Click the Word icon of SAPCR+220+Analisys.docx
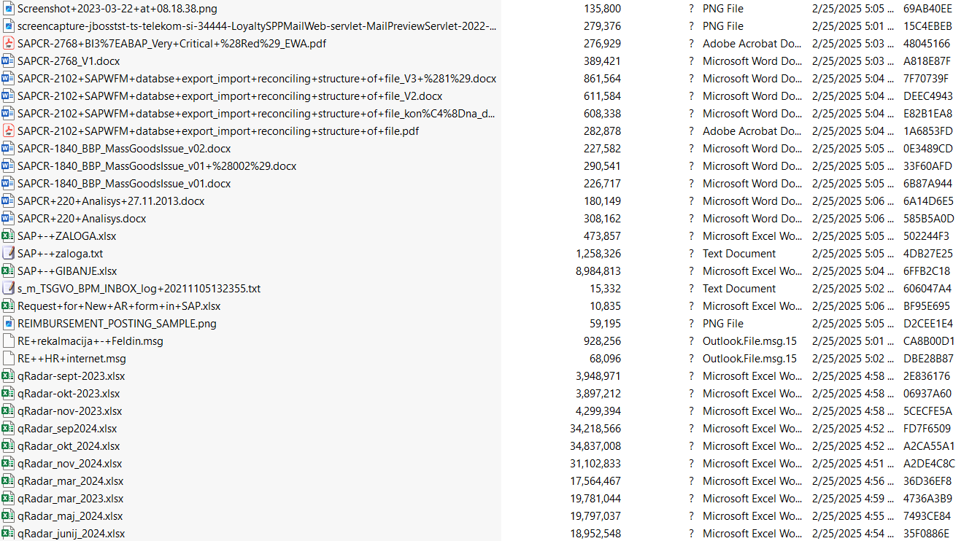980x541 pixels. click(x=8, y=219)
